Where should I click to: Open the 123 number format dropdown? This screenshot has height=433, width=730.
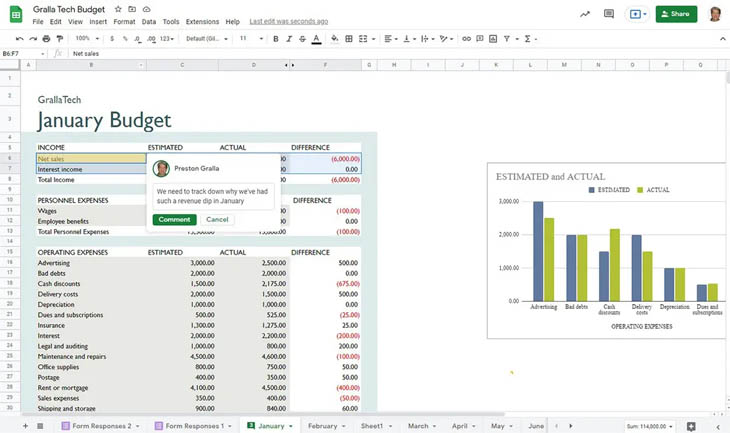pyautogui.click(x=167, y=39)
